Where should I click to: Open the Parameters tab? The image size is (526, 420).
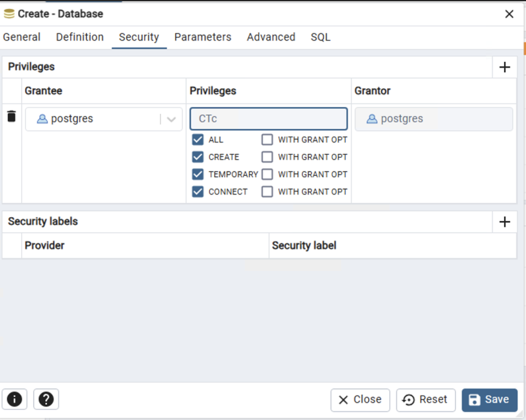(203, 37)
